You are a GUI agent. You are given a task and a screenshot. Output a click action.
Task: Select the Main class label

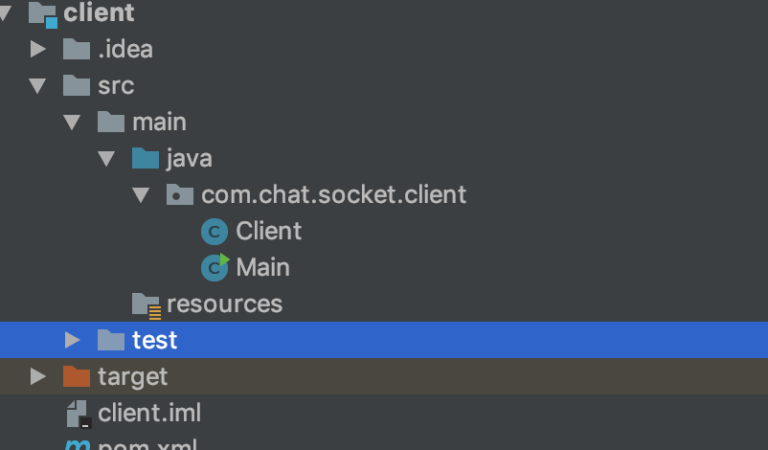click(263, 267)
